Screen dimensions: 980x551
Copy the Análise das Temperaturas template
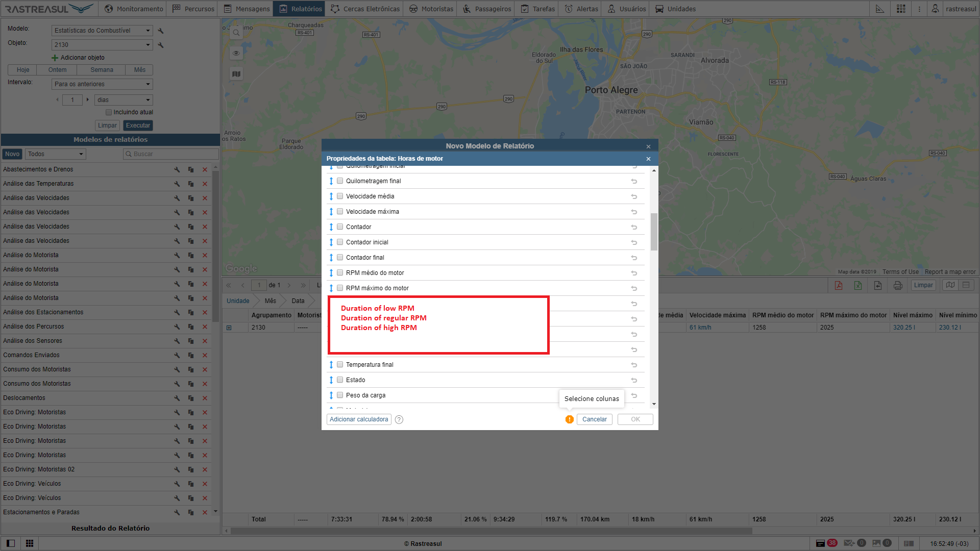tap(191, 184)
